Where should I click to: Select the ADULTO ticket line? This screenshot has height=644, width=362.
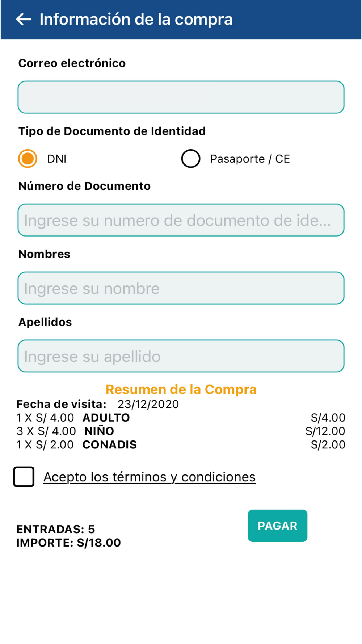point(181,418)
